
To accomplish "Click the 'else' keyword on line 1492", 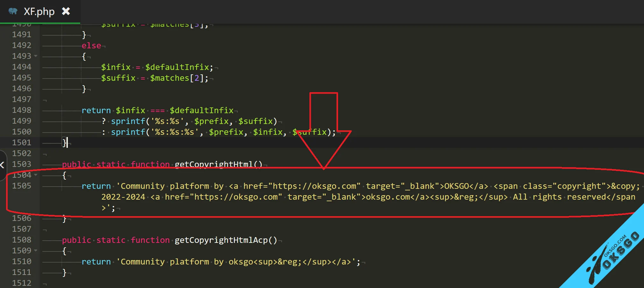I will (91, 45).
